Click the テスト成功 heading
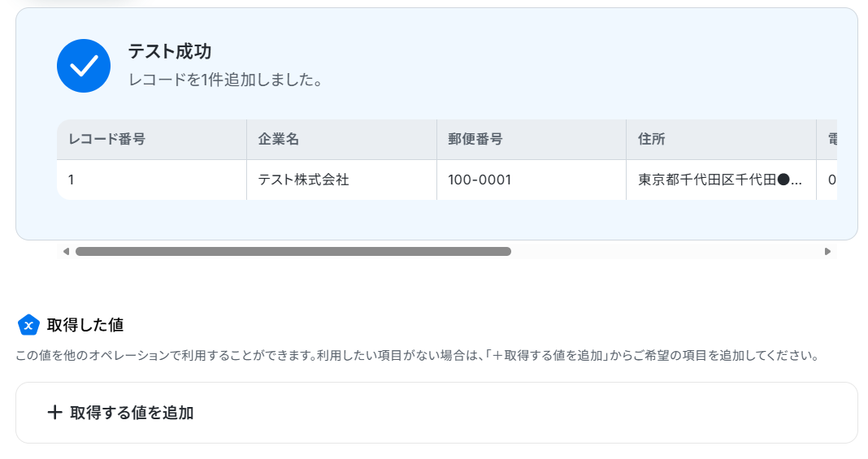This screenshot has width=868, height=459. (x=169, y=51)
